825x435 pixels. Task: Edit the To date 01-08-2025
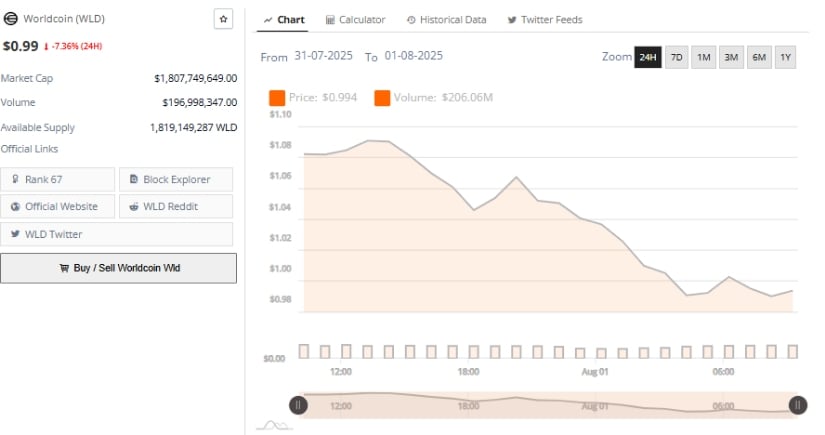[x=414, y=56]
